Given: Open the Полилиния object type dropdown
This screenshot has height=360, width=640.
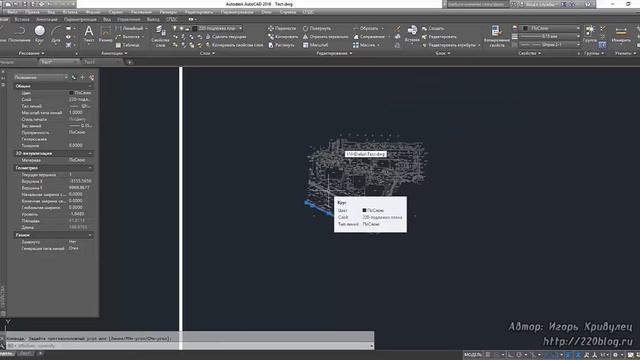Looking at the screenshot, I should tap(40, 77).
